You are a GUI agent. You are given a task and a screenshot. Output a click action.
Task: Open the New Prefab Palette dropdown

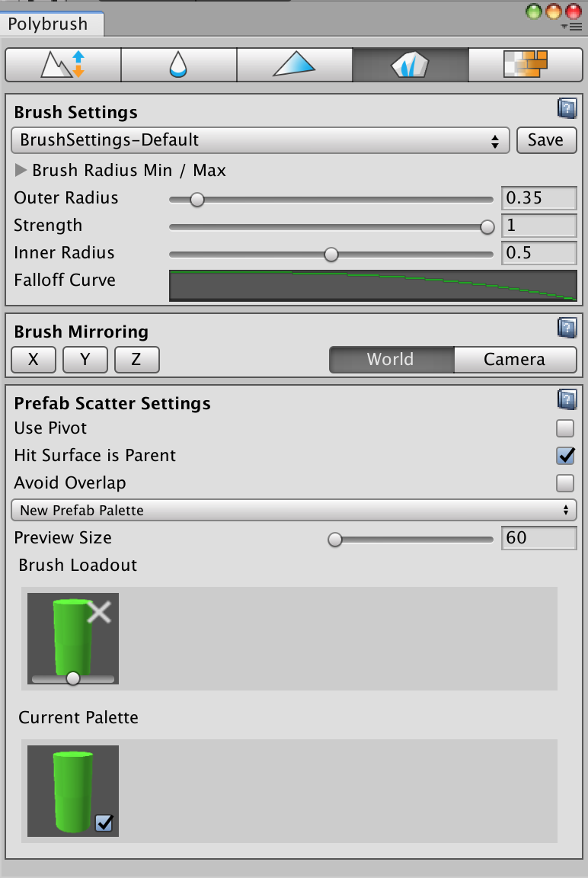pyautogui.click(x=294, y=510)
